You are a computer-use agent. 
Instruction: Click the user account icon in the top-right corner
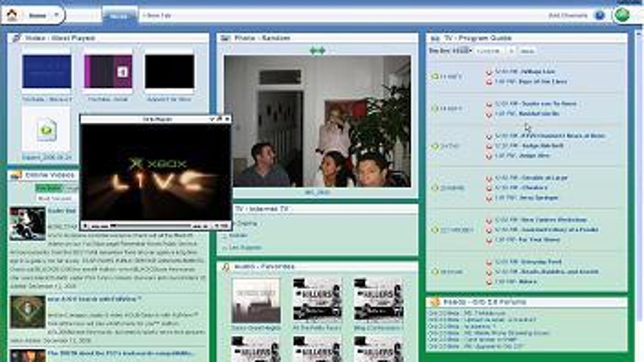click(621, 15)
